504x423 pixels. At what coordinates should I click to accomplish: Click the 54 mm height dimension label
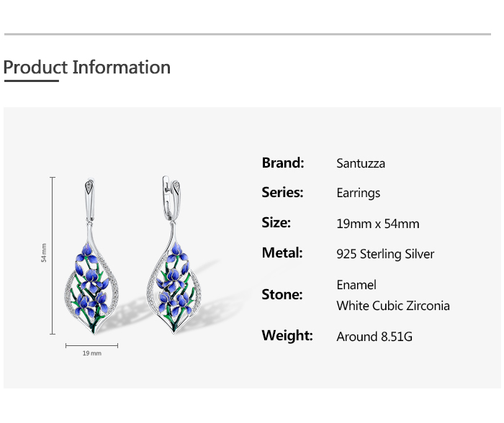point(44,254)
